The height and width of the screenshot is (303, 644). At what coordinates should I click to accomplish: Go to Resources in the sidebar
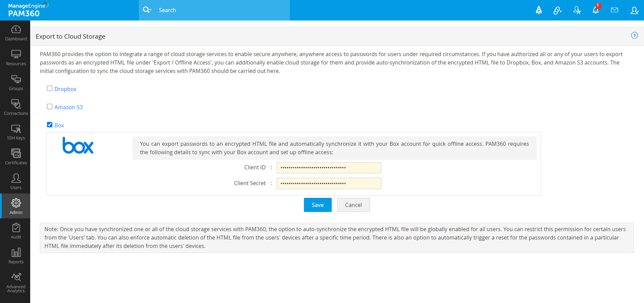pyautogui.click(x=16, y=58)
